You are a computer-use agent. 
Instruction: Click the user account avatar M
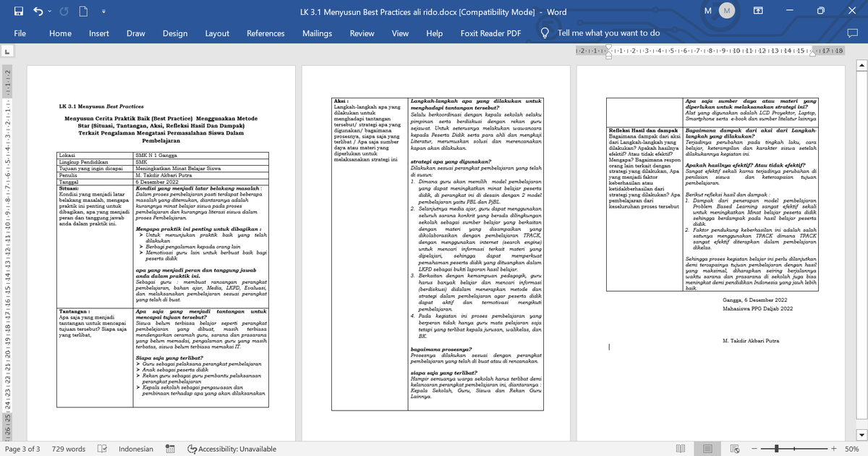[x=727, y=12]
